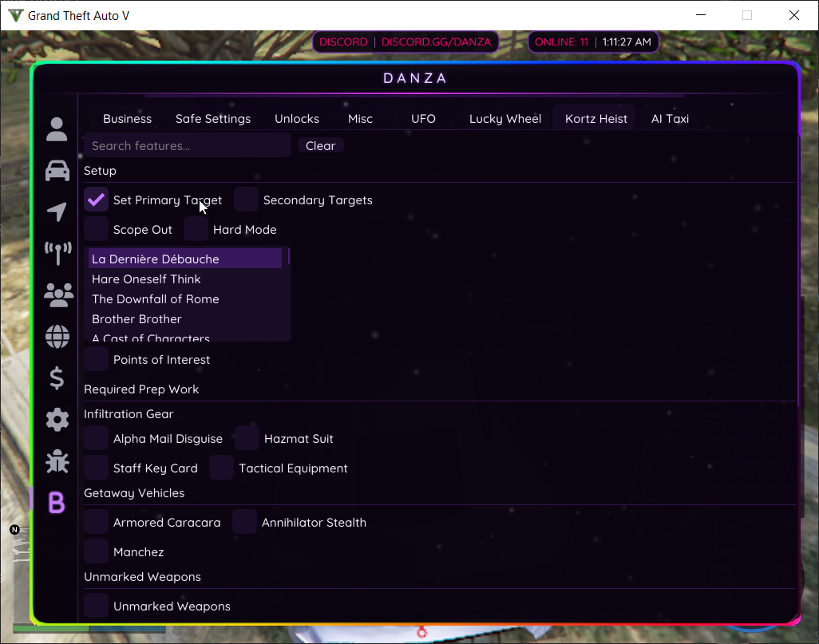
Task: Open the vehicle car sidebar icon
Action: click(57, 171)
